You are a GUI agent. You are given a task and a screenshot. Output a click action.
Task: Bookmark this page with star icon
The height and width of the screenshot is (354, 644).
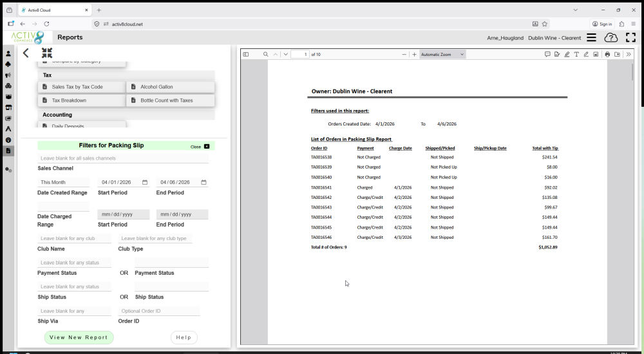pos(545,24)
